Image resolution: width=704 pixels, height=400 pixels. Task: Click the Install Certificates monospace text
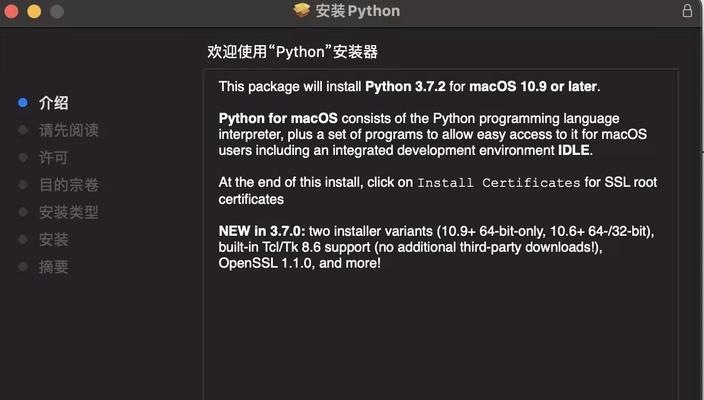499,183
